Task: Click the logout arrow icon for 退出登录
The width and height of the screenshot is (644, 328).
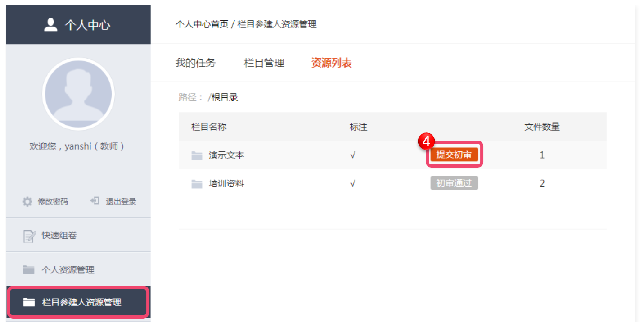Action: click(x=95, y=201)
